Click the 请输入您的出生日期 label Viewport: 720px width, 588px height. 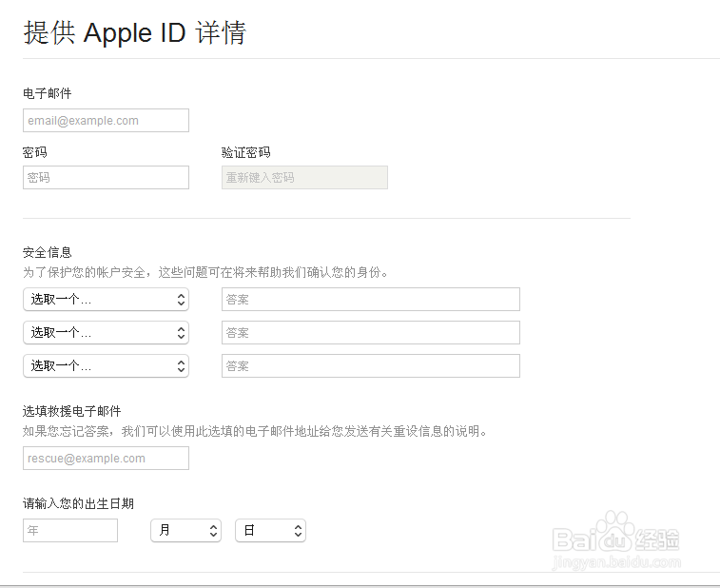point(79,503)
